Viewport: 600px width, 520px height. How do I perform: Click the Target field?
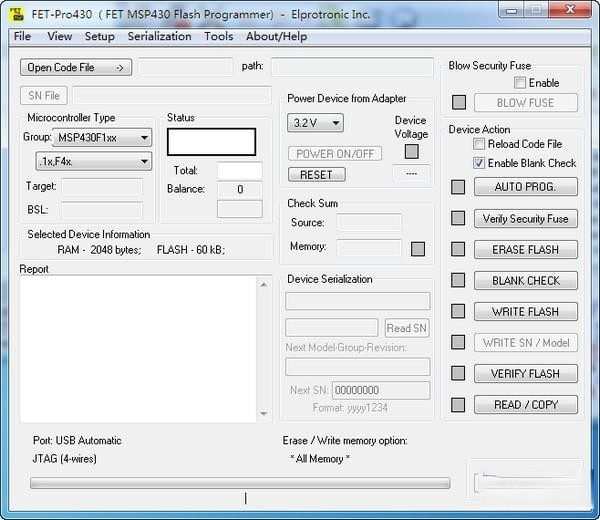[x=102, y=187]
